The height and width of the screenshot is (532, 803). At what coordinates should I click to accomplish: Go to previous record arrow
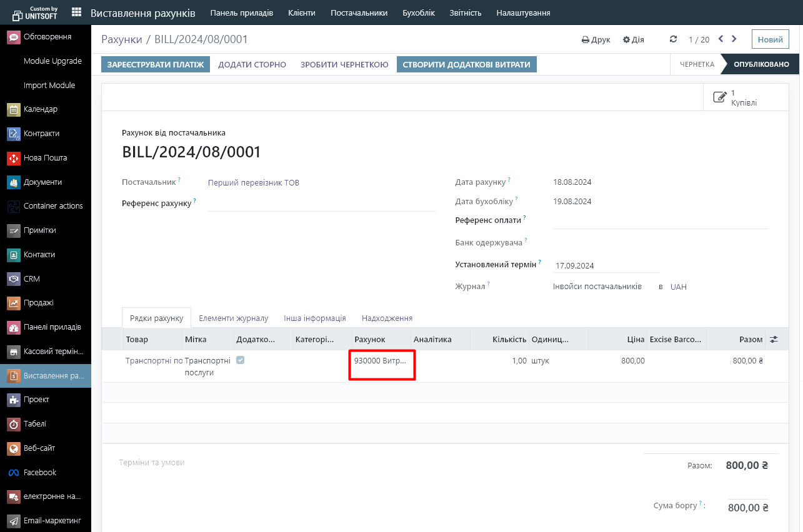pyautogui.click(x=721, y=39)
